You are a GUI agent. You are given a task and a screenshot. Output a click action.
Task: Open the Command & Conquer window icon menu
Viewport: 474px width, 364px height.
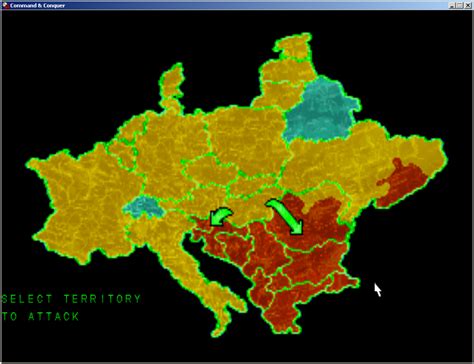point(5,5)
